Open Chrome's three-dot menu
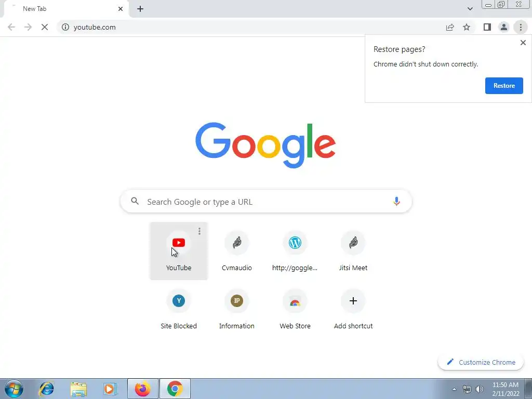The height and width of the screenshot is (399, 532). pos(521,27)
